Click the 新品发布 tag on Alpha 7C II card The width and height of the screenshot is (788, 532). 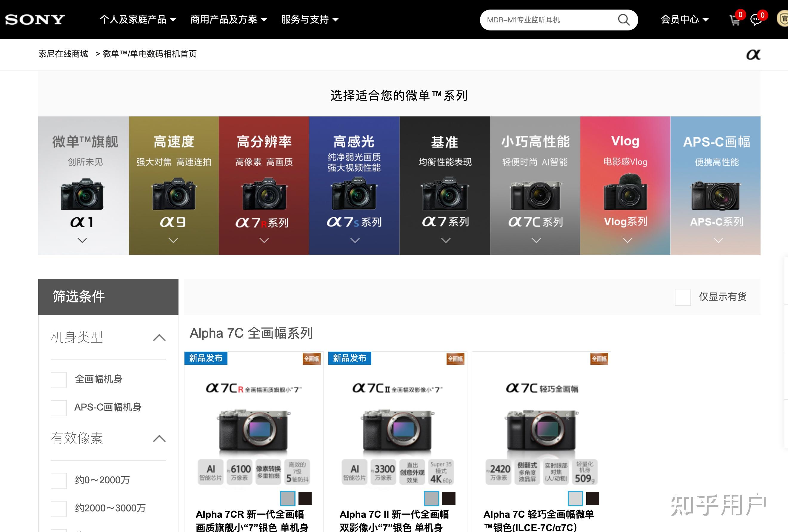[x=350, y=358]
